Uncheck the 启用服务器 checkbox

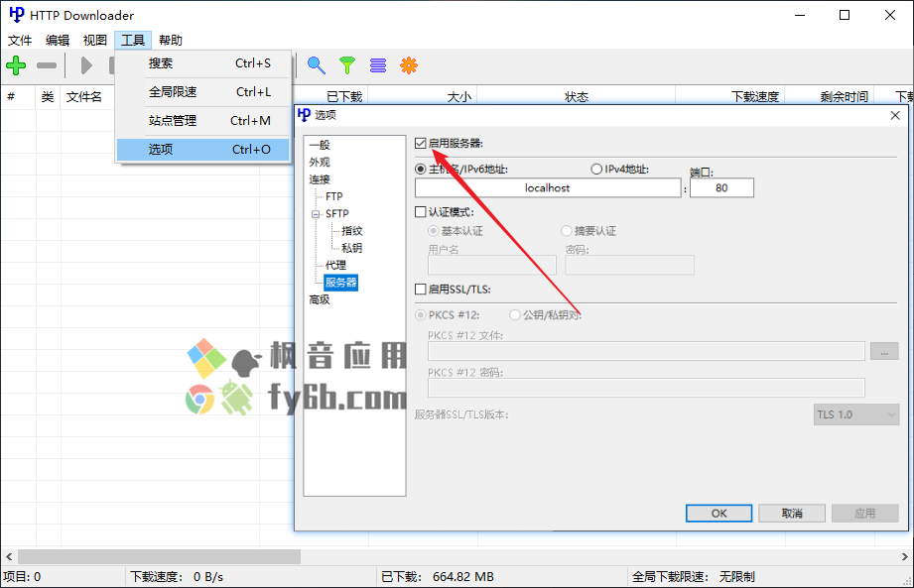[420, 143]
